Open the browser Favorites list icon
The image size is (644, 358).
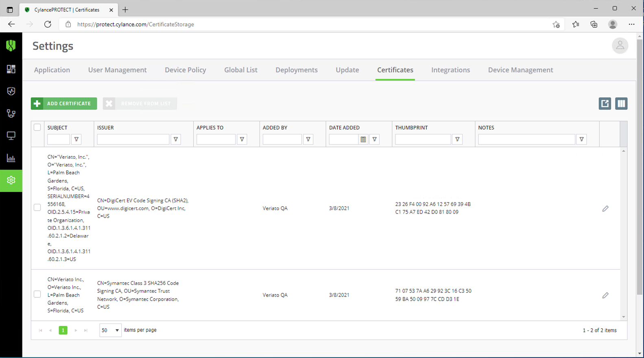(576, 24)
